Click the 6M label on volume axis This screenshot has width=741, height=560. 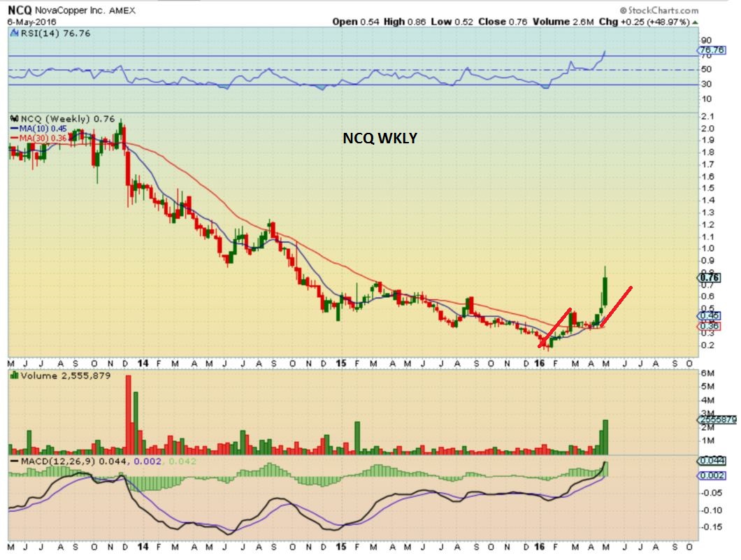[x=707, y=373]
